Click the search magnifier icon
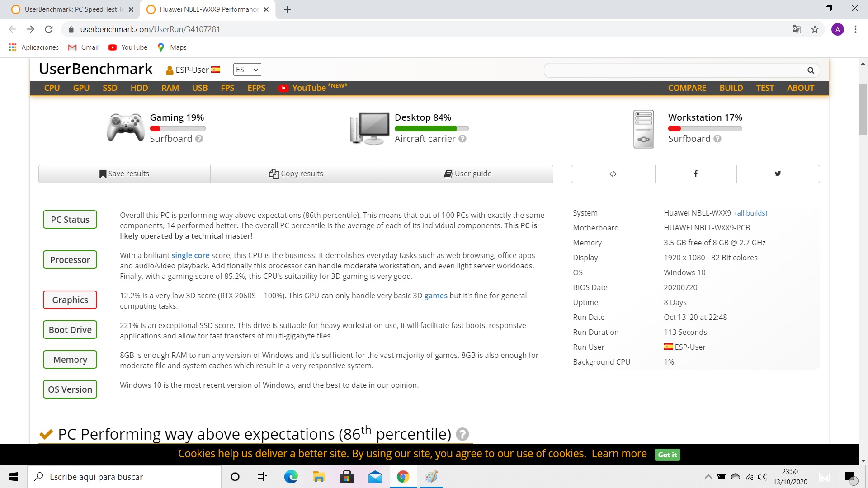 click(x=811, y=70)
